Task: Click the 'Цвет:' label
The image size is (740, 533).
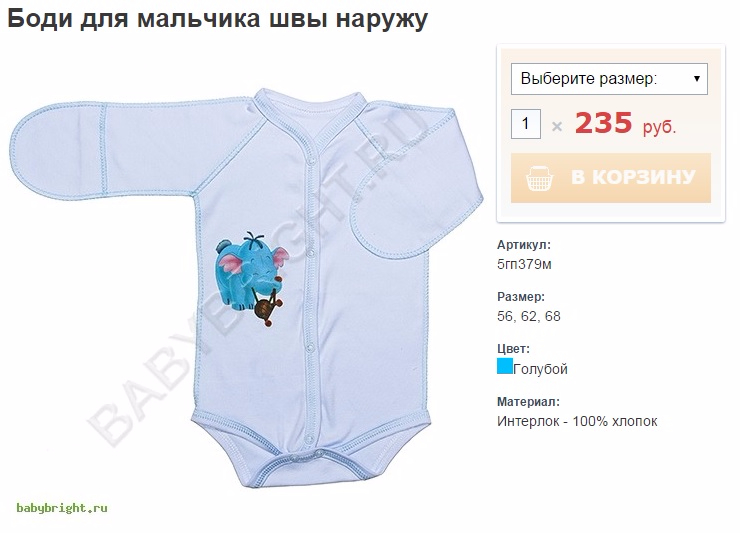Action: point(513,349)
